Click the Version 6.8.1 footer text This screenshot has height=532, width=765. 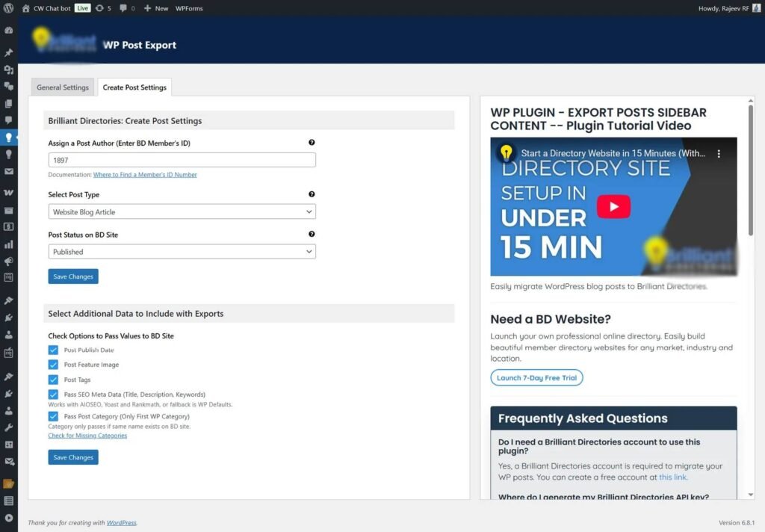point(736,523)
